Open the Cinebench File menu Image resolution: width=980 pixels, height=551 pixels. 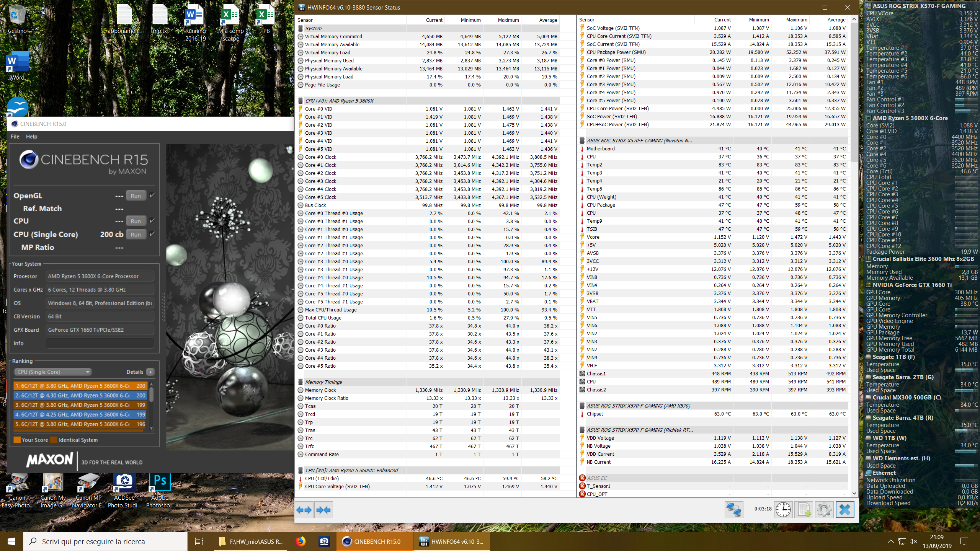pos(15,137)
